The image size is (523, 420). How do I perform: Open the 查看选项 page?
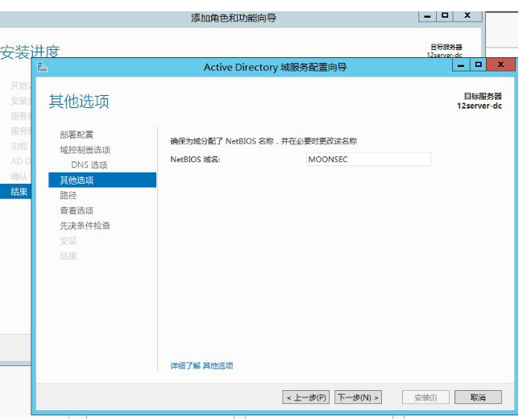coord(77,210)
